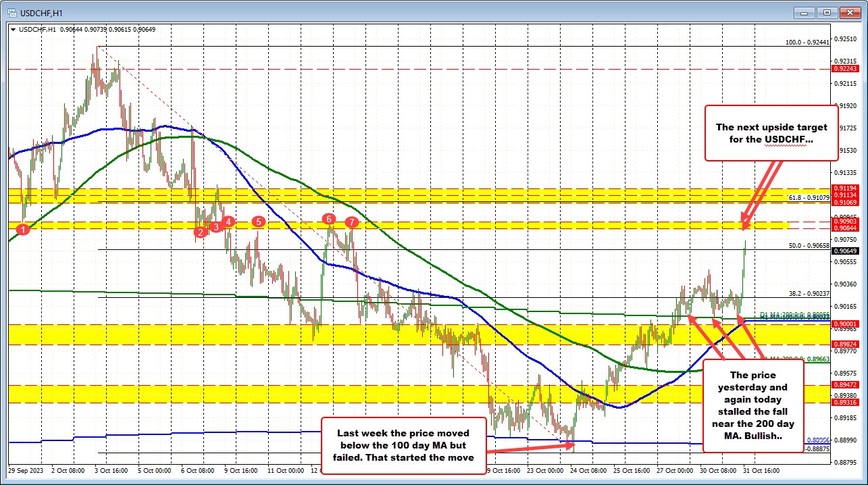868x485 pixels.
Task: Click numbered marker 1 on the chart
Action: pos(23,230)
